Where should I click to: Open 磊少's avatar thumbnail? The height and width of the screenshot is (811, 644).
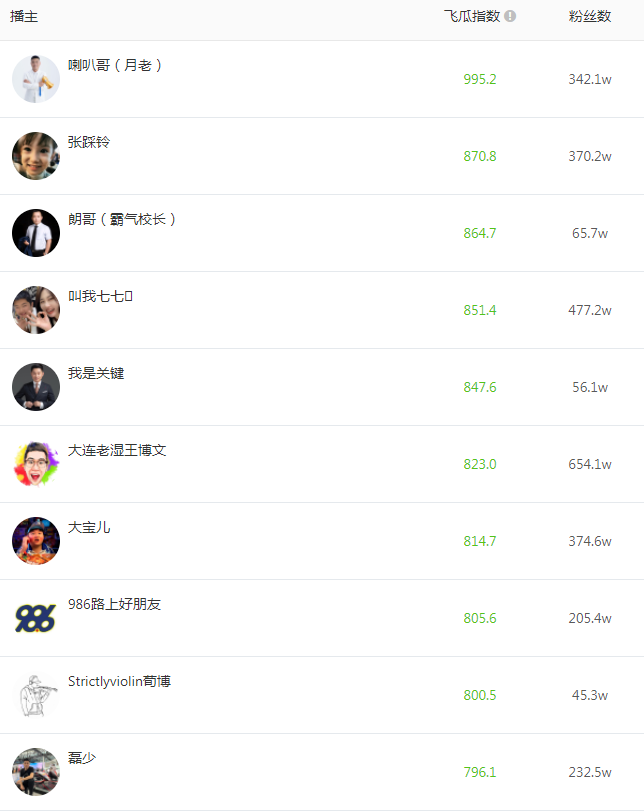tap(36, 772)
